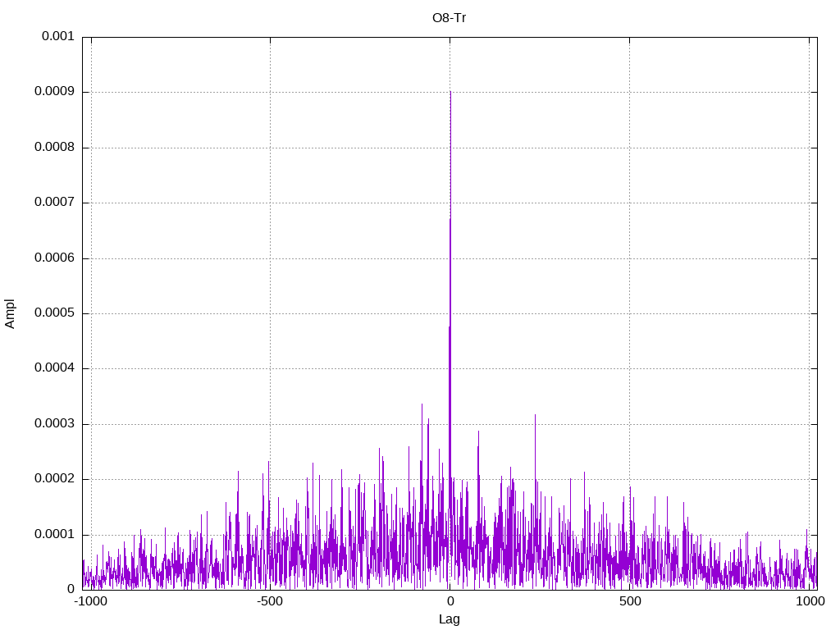This screenshot has height=630, width=840.
Task: Click the 0.0002 y-axis tick label
Action: pyautogui.click(x=55, y=479)
